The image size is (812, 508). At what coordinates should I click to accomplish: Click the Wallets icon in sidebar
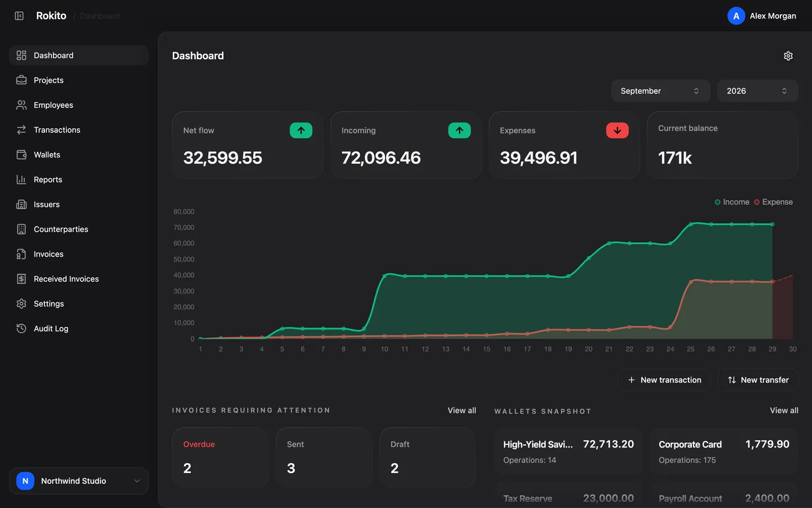21,155
